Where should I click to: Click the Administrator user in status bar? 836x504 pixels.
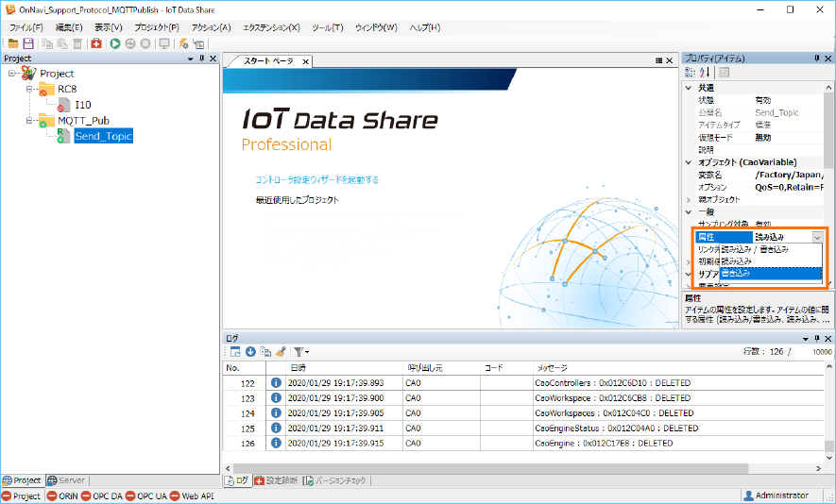click(x=776, y=496)
